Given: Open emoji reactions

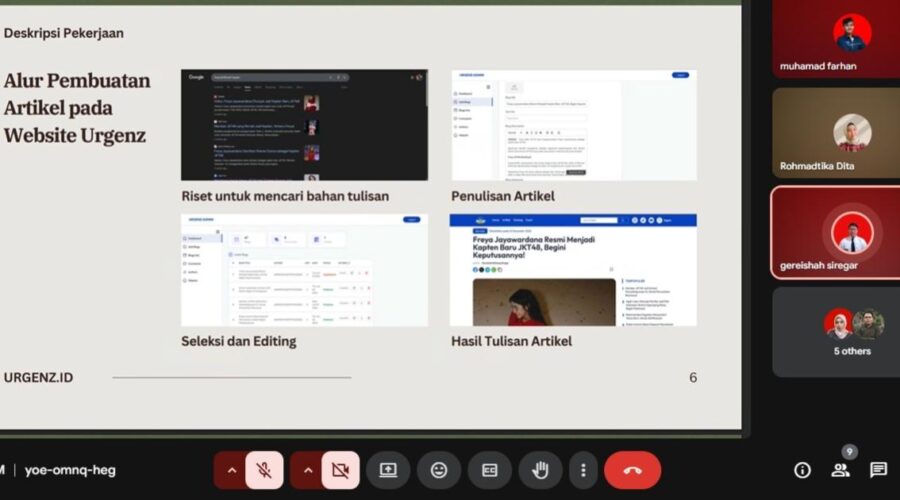Looking at the screenshot, I should (439, 470).
